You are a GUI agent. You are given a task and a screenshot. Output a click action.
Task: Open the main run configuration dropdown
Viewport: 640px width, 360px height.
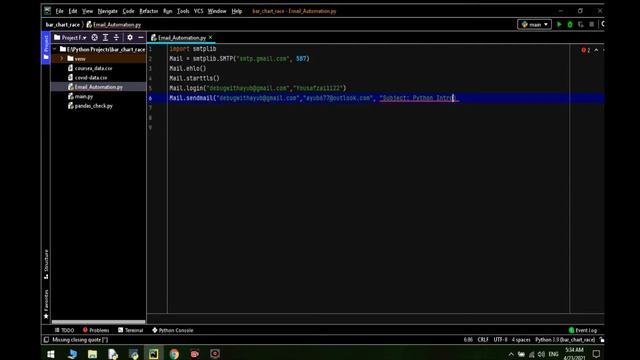click(x=534, y=24)
